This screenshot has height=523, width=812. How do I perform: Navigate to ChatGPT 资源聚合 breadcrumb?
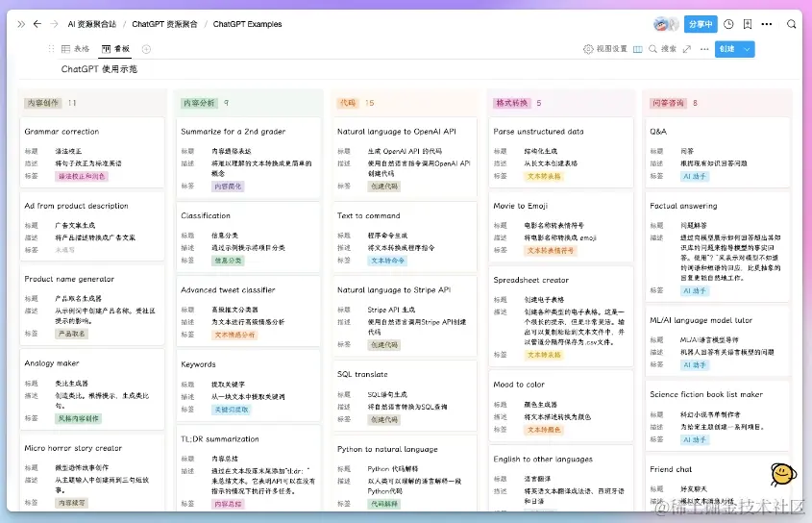click(x=164, y=24)
